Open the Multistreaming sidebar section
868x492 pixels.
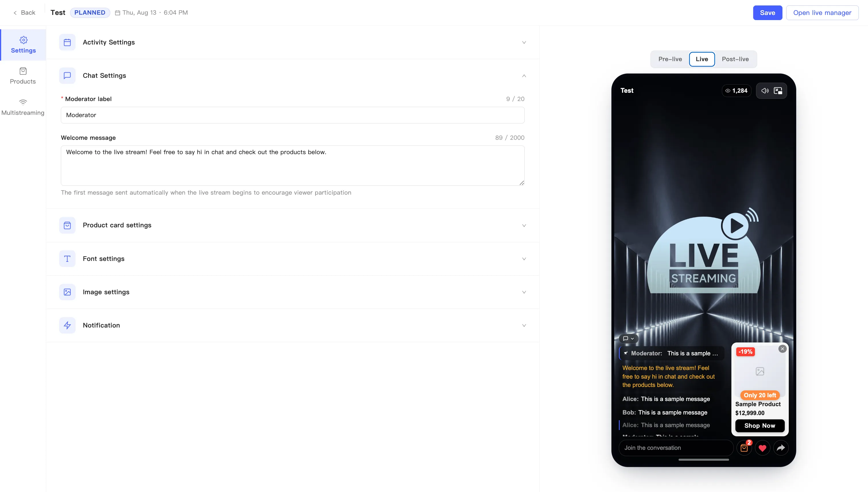point(23,107)
